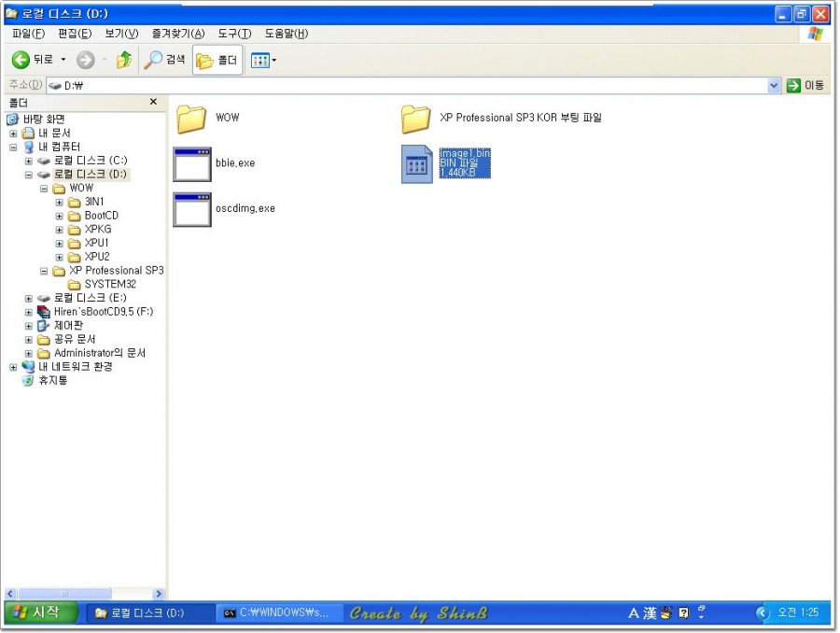Open the Search (검색) toolbar button
This screenshot has width=840, height=633.
pyautogui.click(x=164, y=60)
